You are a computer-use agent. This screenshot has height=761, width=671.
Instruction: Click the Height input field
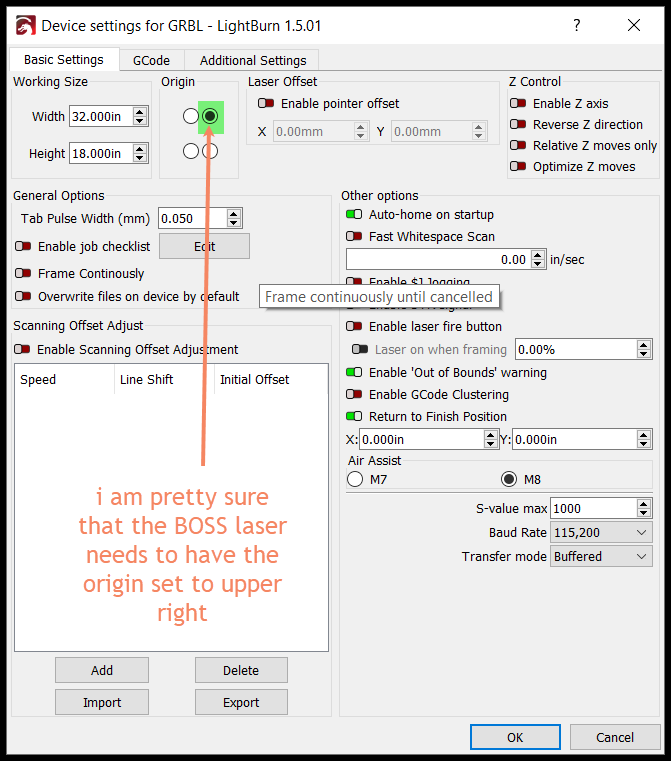click(101, 154)
